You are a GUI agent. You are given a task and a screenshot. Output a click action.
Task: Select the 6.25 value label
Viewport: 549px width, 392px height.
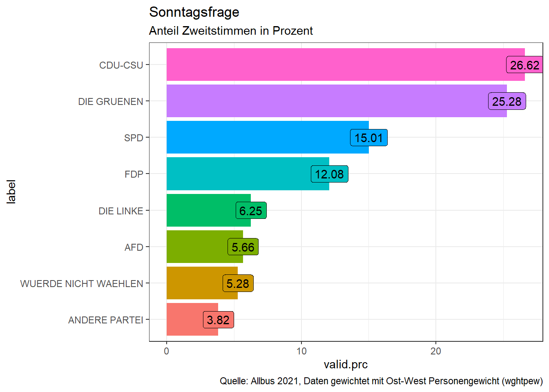tap(251, 211)
